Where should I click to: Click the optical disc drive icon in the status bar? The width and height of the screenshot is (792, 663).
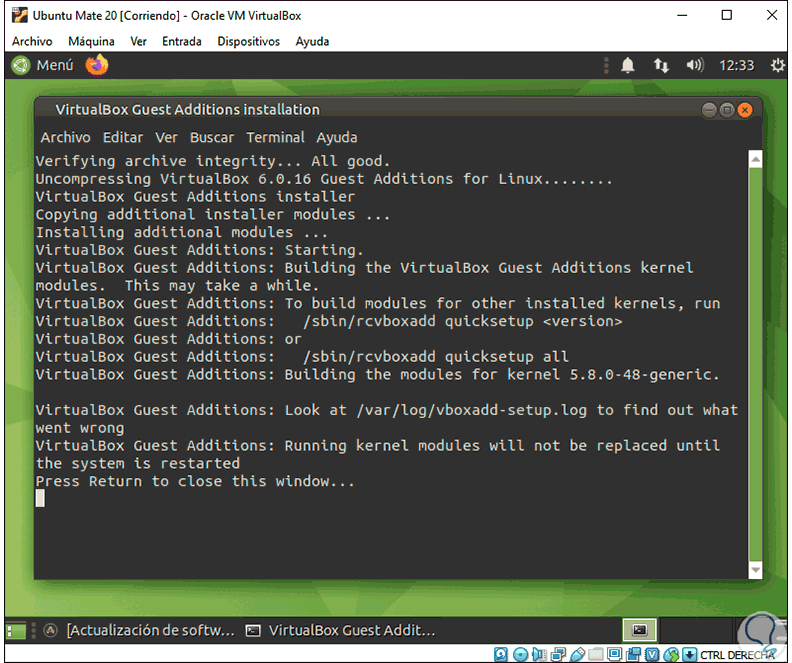point(520,654)
